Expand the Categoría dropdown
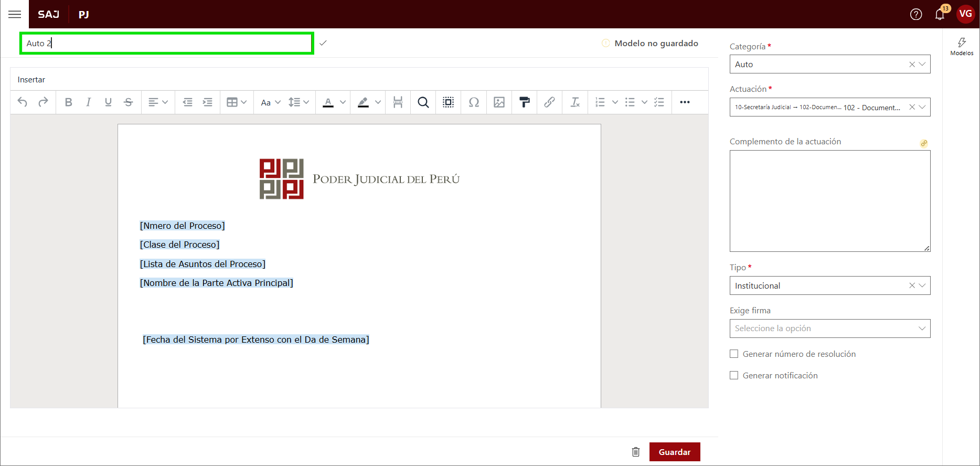 [922, 64]
